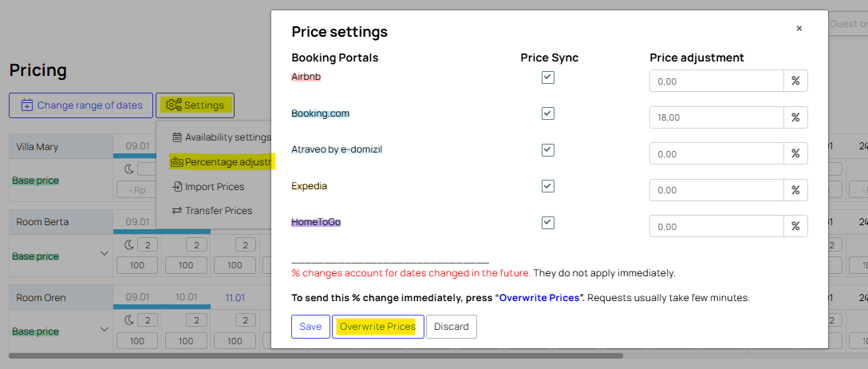
Task: Toggle HomeToGo price sync checkbox
Action: click(x=548, y=223)
